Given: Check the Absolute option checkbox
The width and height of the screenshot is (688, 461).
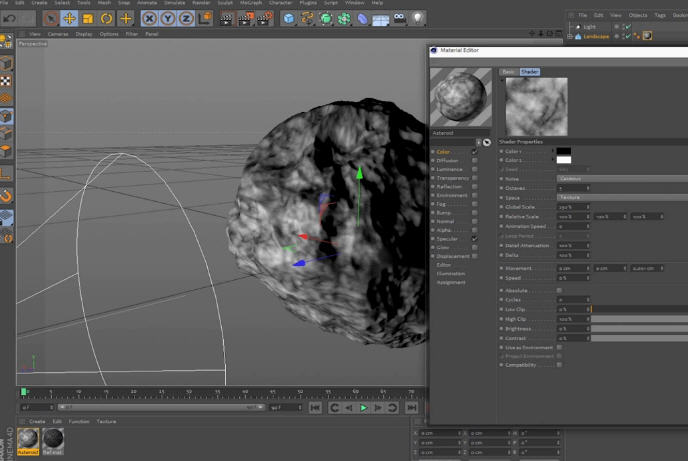Looking at the screenshot, I should (x=559, y=290).
